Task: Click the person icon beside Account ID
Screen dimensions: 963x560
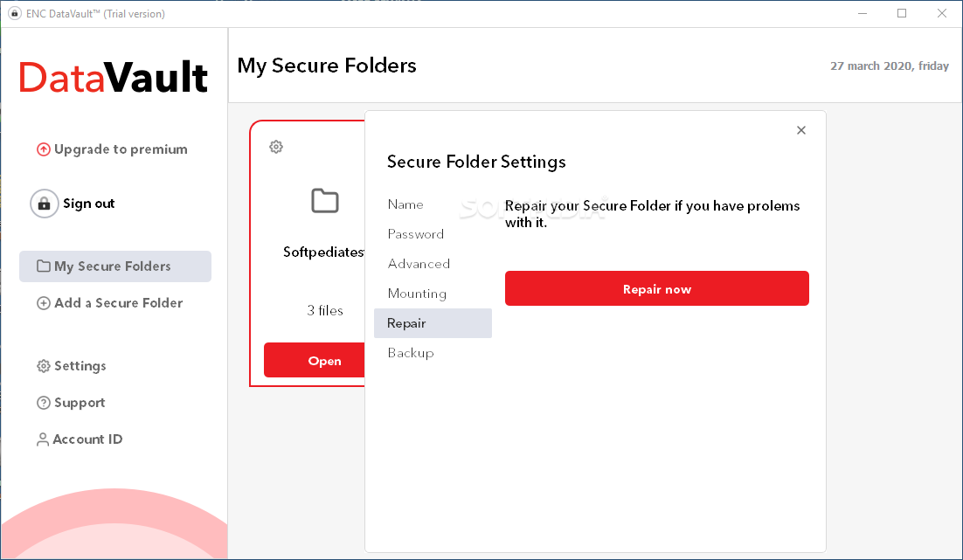Action: click(42, 439)
